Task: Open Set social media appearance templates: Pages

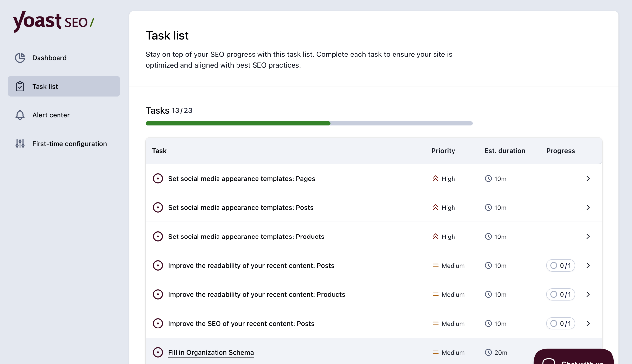Action: [241, 179]
